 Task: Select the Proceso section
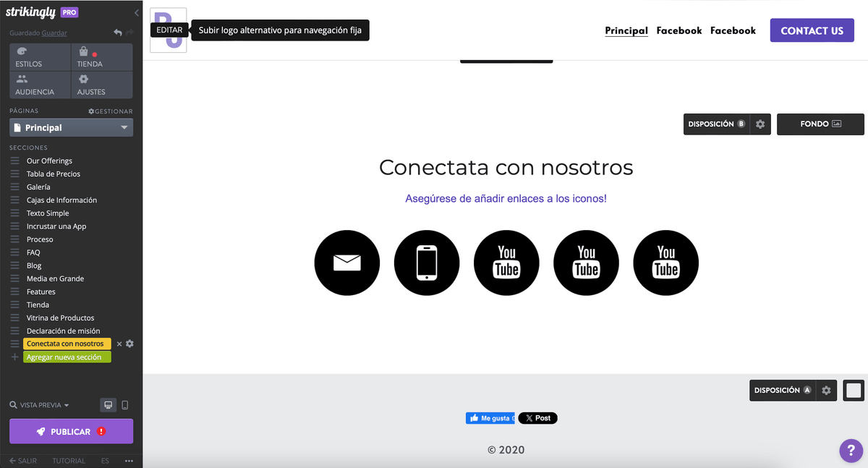coord(40,239)
